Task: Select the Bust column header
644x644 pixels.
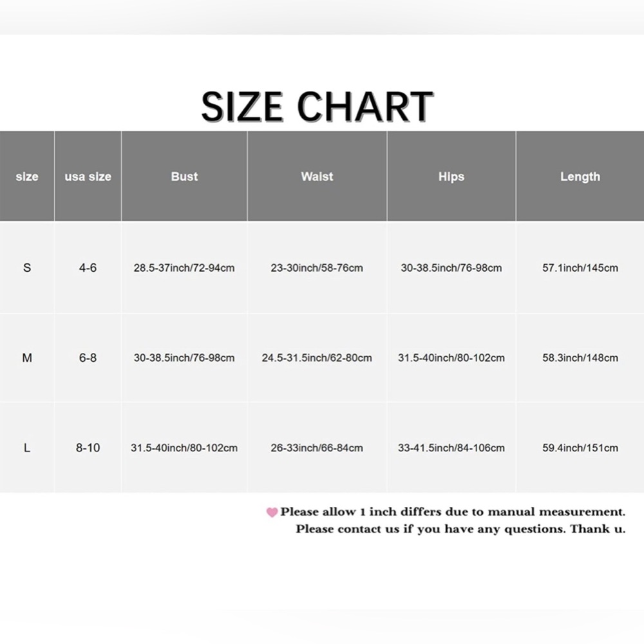Action: coord(184,176)
